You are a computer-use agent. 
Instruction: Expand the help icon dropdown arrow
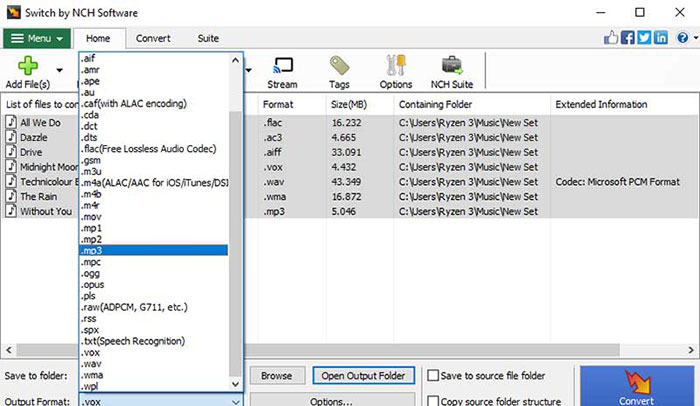pos(696,38)
